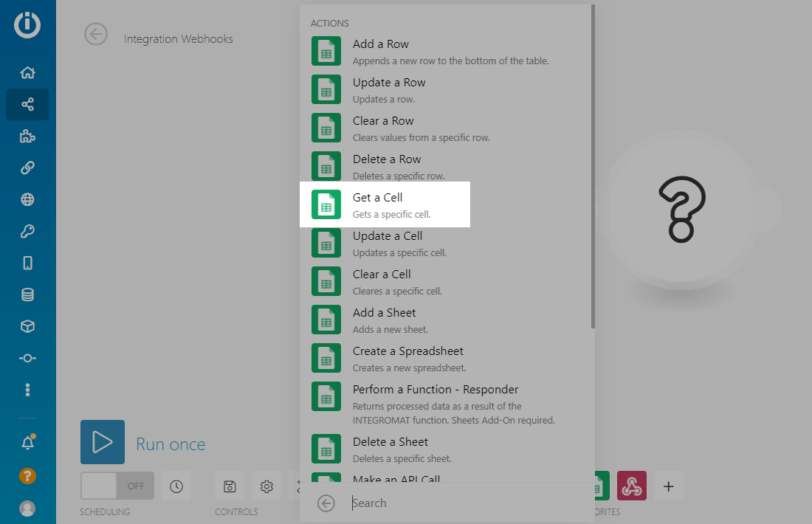Open Webhooks favorite module icon
This screenshot has height=524, width=812.
[x=632, y=486]
